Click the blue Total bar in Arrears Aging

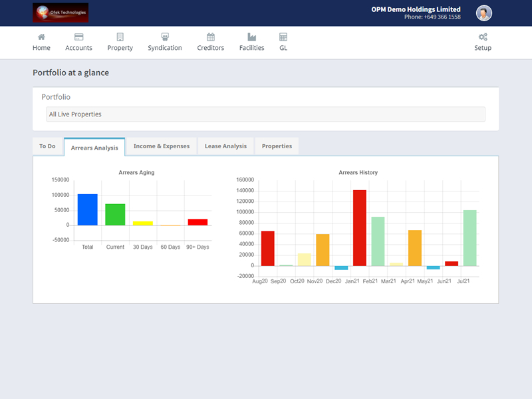(88, 209)
